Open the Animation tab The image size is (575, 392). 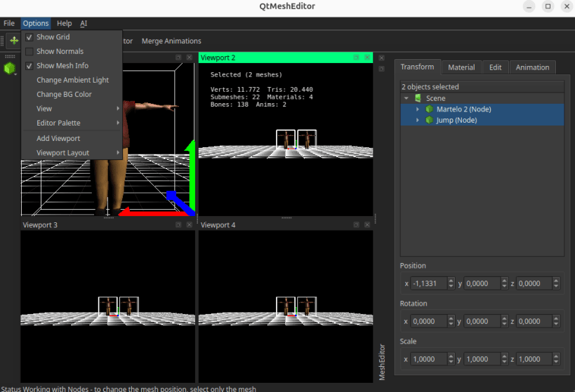point(532,67)
